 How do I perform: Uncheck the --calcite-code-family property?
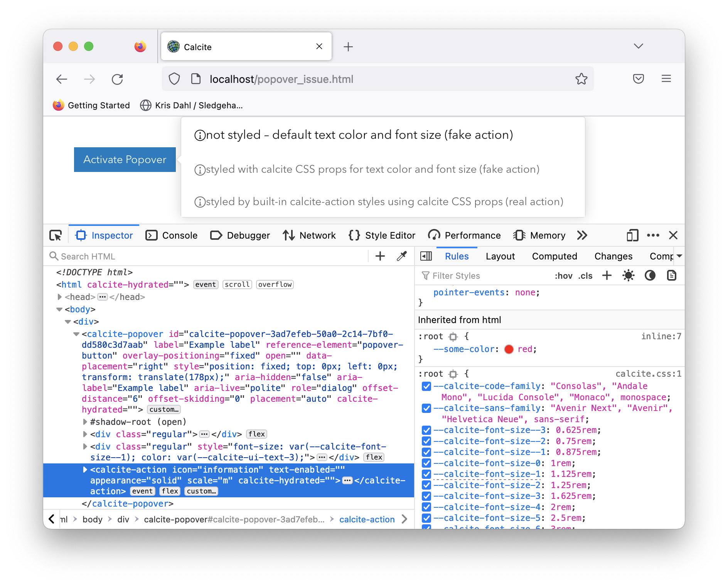[x=426, y=386]
